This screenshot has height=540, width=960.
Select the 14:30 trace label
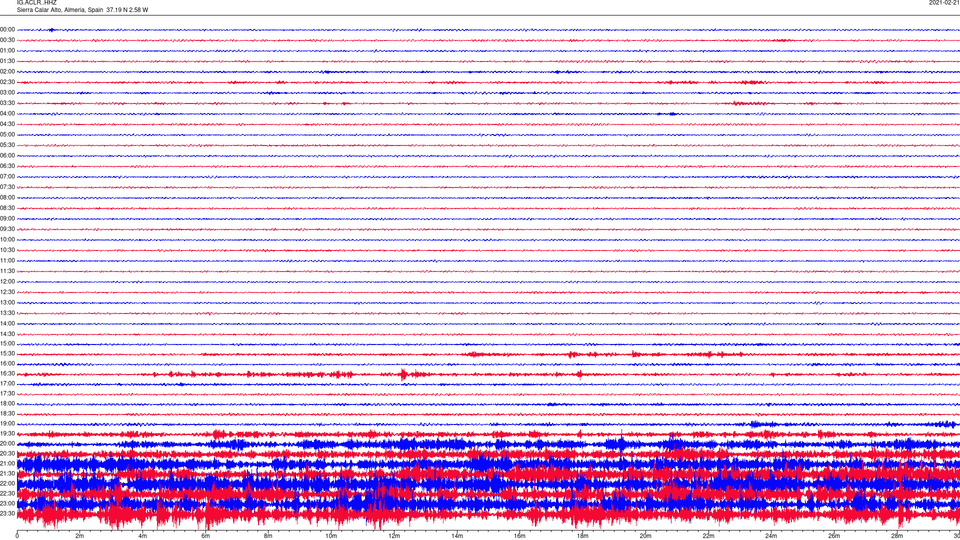pyautogui.click(x=7, y=334)
